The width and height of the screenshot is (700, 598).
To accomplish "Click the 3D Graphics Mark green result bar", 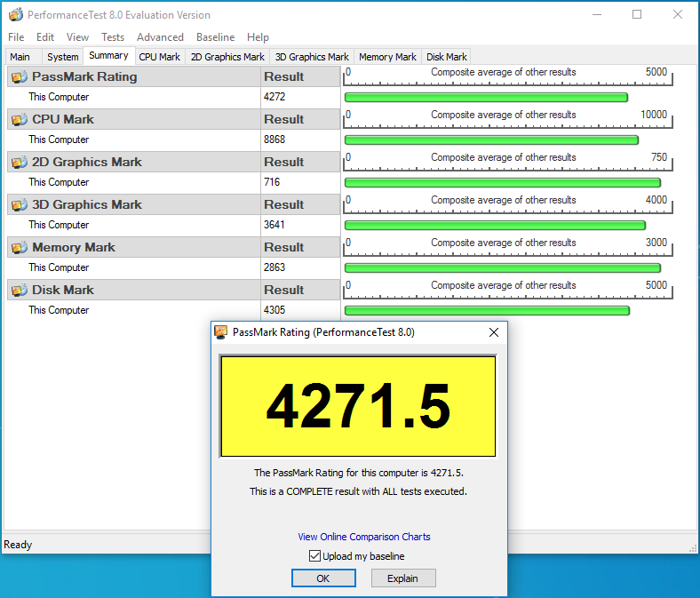I will pos(495,226).
